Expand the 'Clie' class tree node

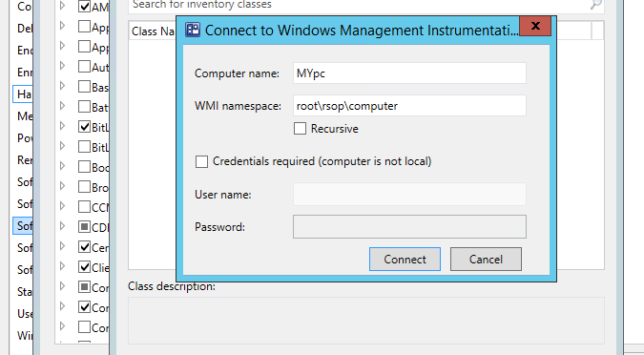click(62, 266)
